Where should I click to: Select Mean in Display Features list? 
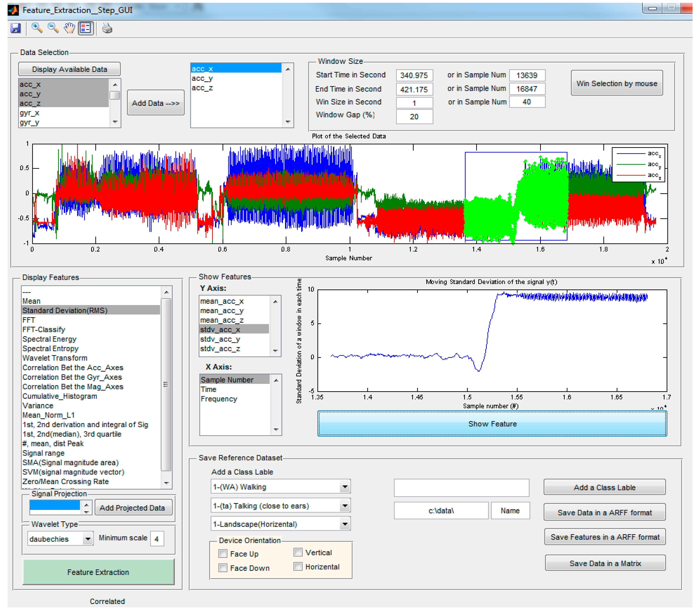(x=91, y=301)
